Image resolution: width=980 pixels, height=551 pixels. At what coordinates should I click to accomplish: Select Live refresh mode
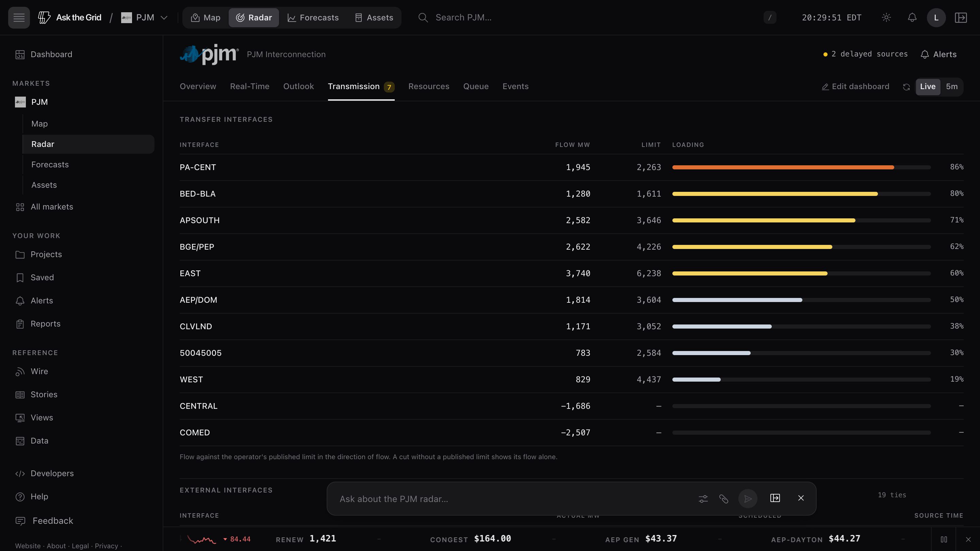pyautogui.click(x=928, y=87)
